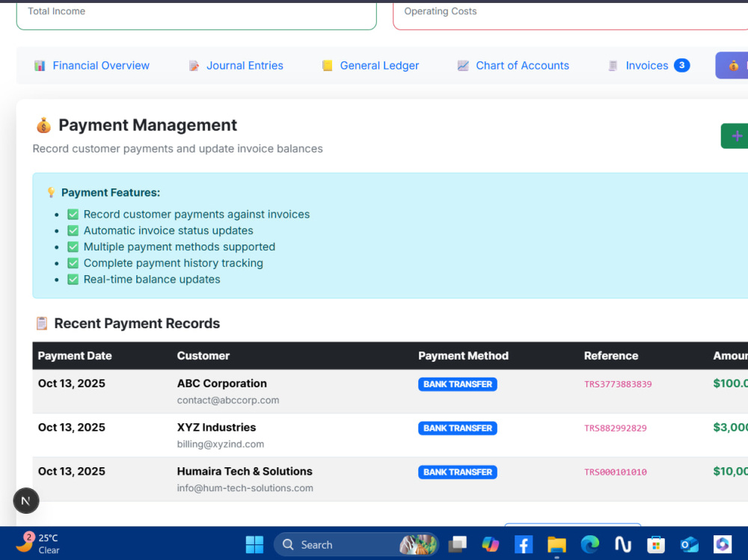Click the $3,00 amount for XYZ Industries

point(730,428)
